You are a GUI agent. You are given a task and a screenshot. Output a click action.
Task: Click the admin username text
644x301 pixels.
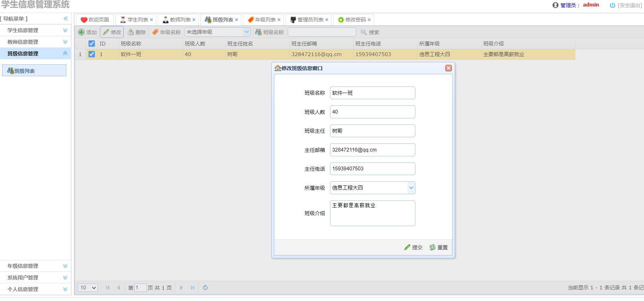(591, 5)
